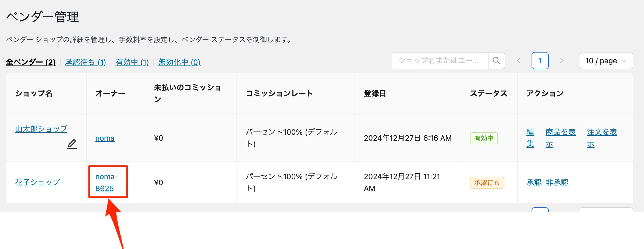Open owner link noma-8625
This screenshot has height=249, width=644.
tap(106, 182)
